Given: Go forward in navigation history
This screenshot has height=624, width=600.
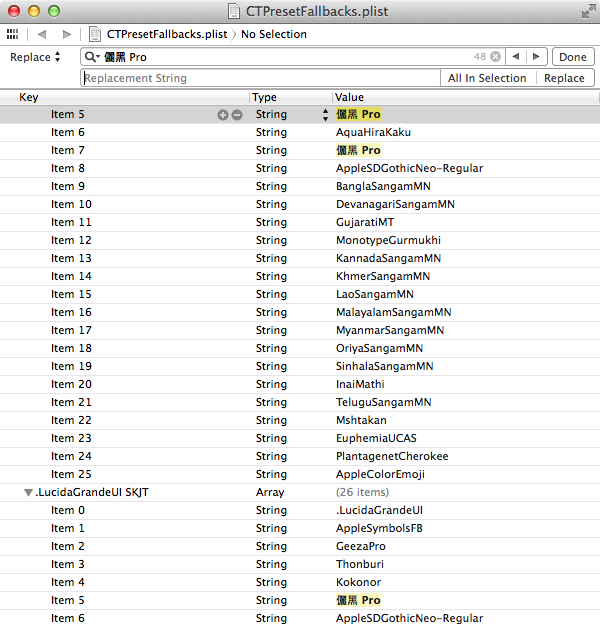Looking at the screenshot, I should coord(67,34).
